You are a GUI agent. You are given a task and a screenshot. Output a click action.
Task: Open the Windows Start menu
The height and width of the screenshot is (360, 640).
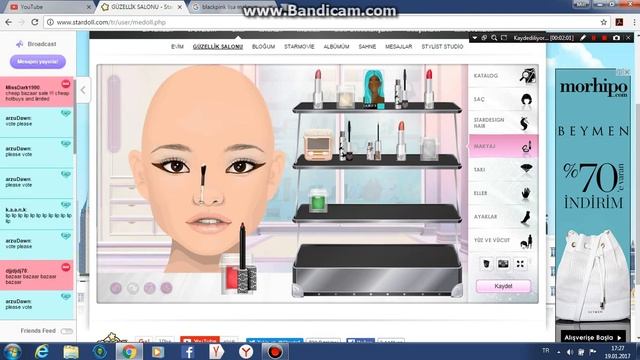[12, 352]
